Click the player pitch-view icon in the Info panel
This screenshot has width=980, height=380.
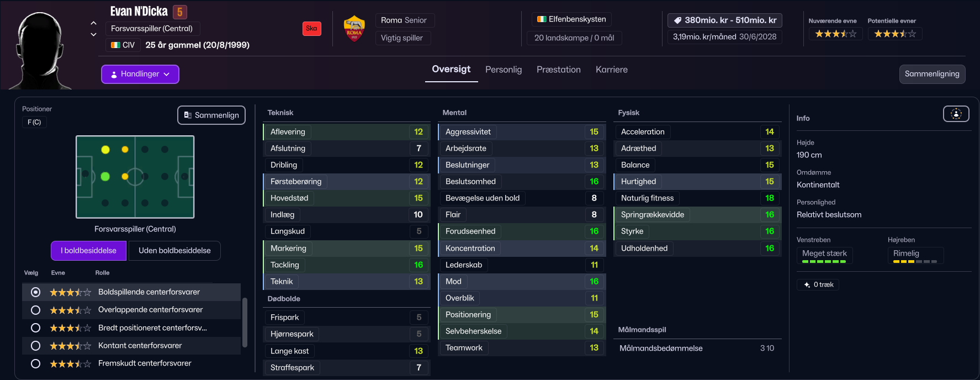pyautogui.click(x=956, y=114)
